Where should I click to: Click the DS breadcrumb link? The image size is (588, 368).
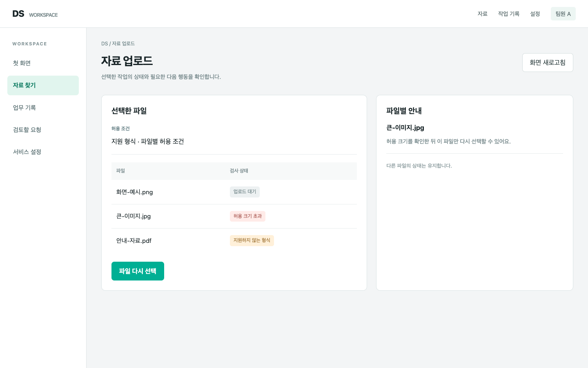105,44
